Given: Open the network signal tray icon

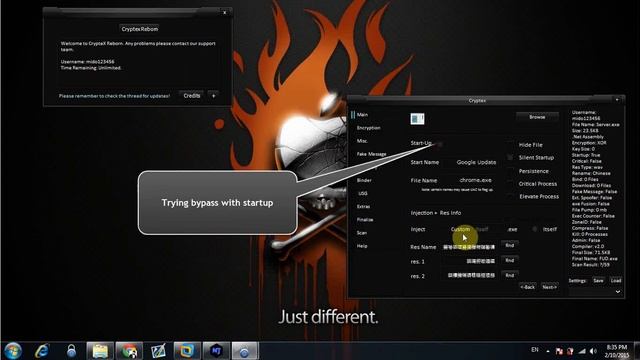Looking at the screenshot, I should tap(582, 351).
